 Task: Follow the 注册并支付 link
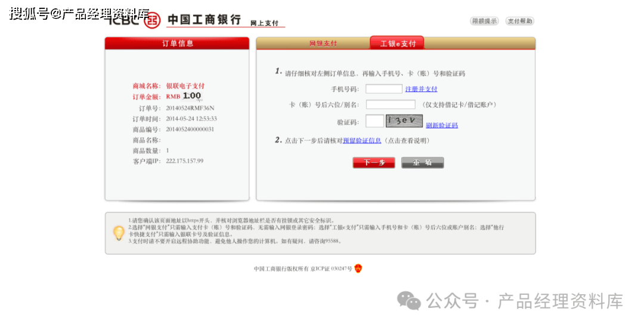click(421, 89)
